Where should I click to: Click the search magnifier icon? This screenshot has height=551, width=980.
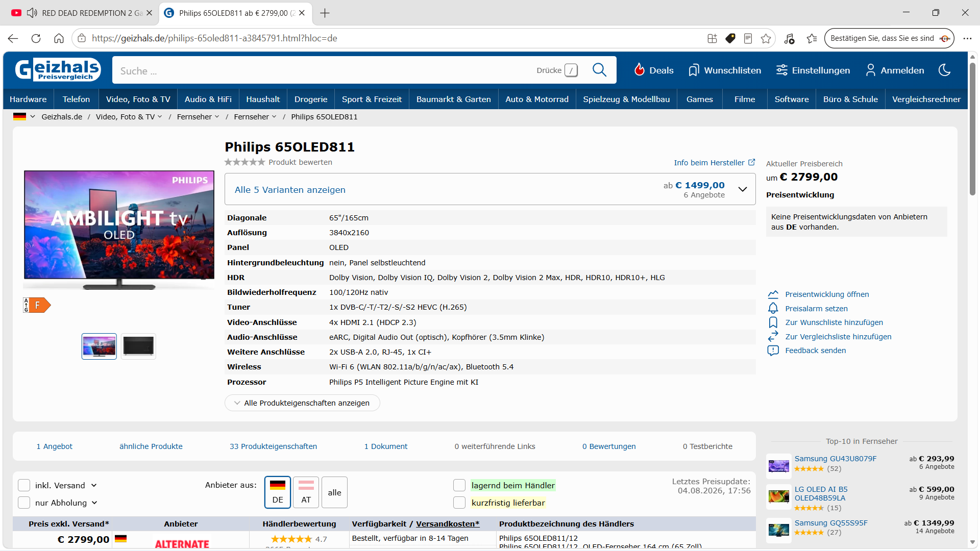coord(599,70)
